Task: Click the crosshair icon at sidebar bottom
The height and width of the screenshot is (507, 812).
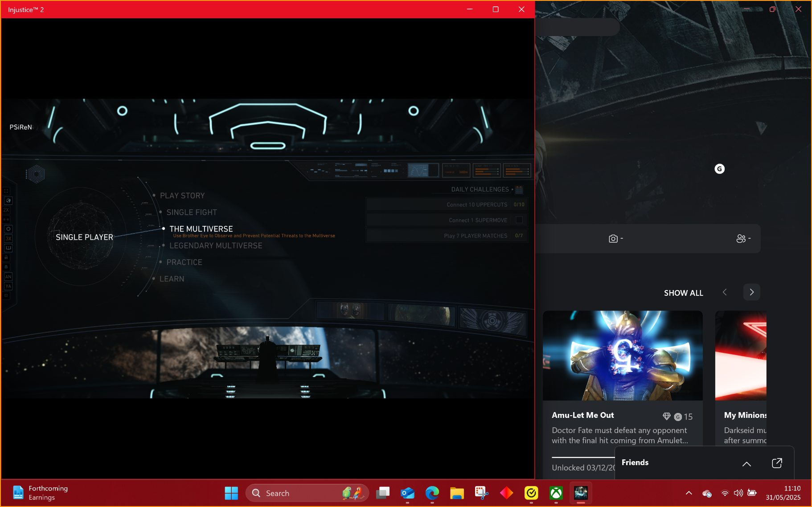Action: [x=6, y=295]
